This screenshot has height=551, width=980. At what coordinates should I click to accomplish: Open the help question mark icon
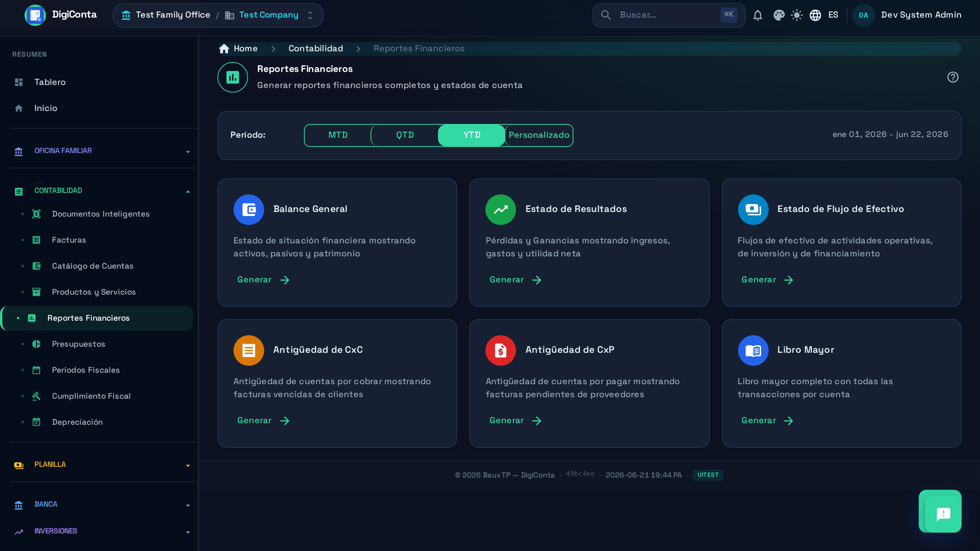(x=953, y=77)
